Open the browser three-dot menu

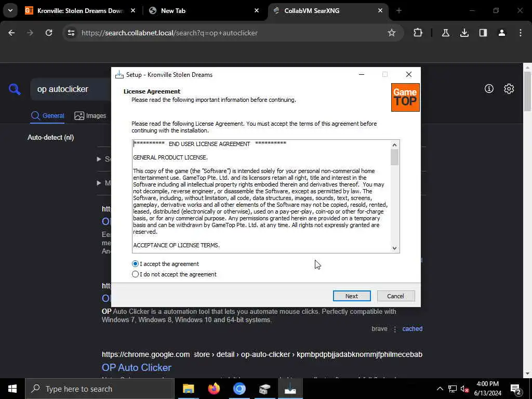click(521, 33)
